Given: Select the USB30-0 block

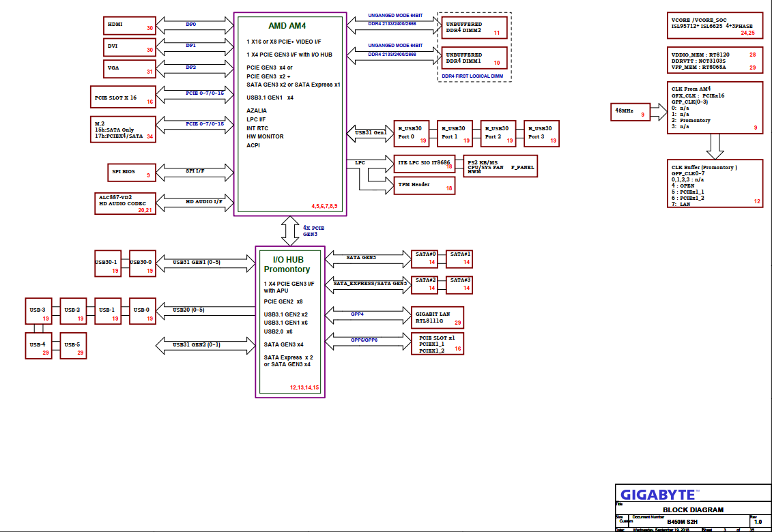Looking at the screenshot, I should click(143, 264).
